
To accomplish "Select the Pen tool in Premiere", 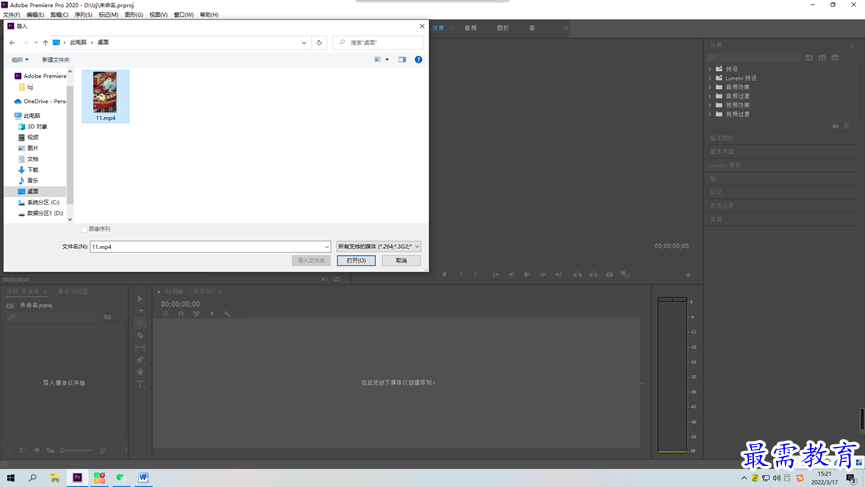I will pyautogui.click(x=140, y=360).
